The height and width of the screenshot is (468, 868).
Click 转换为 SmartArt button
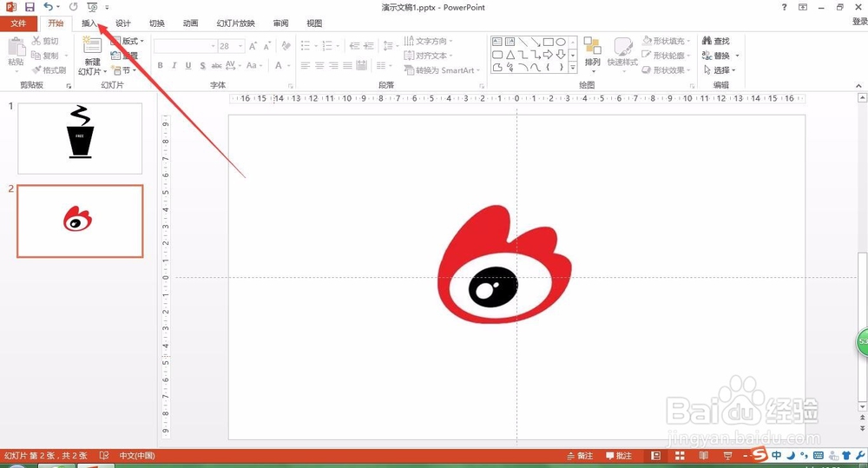[x=441, y=70]
